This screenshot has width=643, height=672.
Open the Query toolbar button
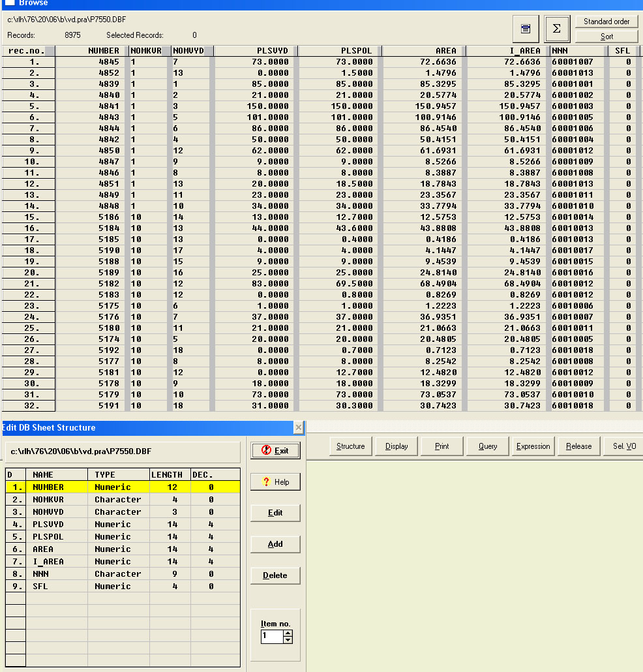coord(487,446)
